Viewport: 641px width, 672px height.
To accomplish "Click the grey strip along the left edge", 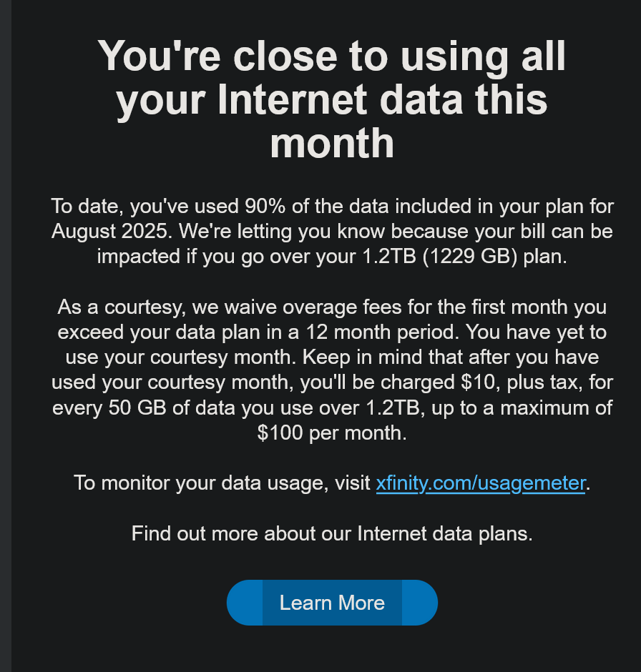I will [x=6, y=336].
